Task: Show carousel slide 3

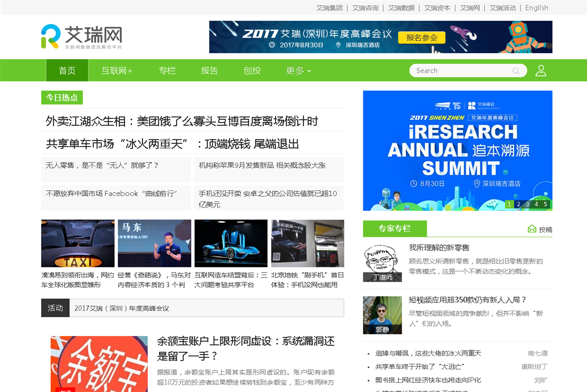Action: coord(527,204)
